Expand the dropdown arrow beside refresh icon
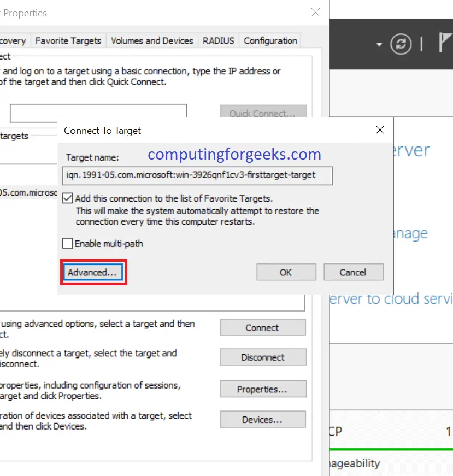The height and width of the screenshot is (476, 453). pyautogui.click(x=379, y=45)
